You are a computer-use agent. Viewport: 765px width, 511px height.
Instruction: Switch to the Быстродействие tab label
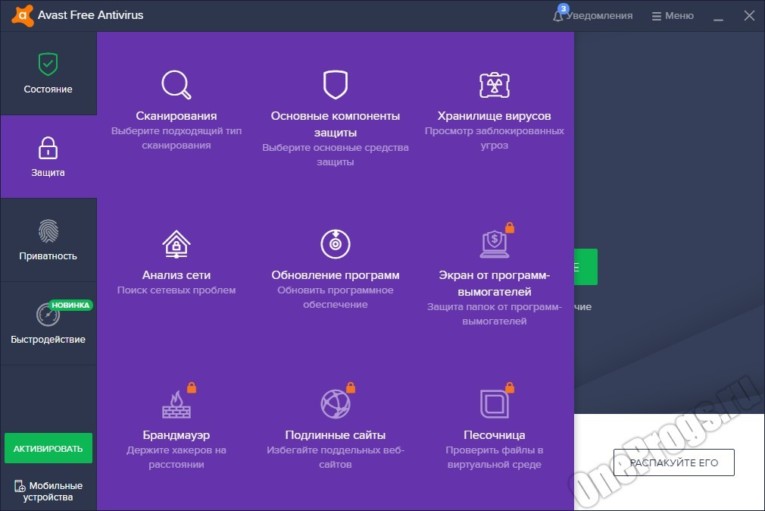click(48, 340)
